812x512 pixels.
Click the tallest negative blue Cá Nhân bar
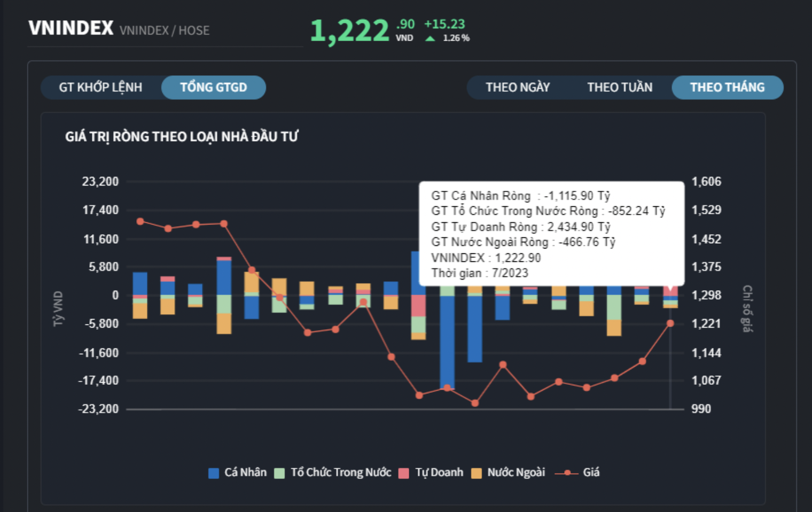447,342
